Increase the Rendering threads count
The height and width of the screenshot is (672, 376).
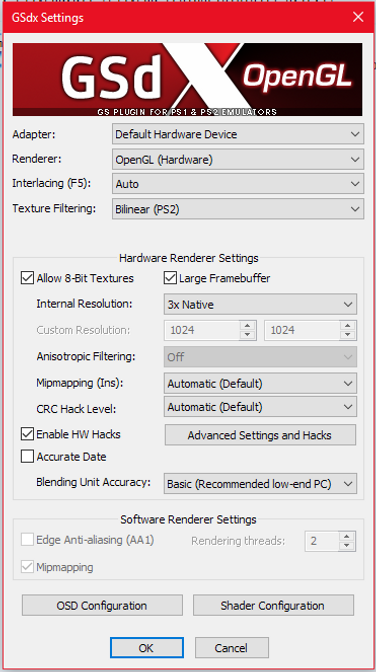click(x=347, y=536)
